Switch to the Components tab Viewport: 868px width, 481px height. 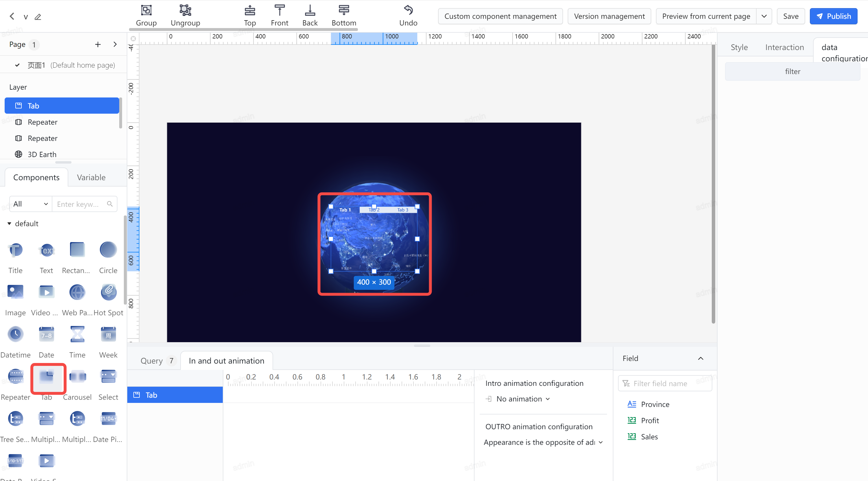pos(36,177)
